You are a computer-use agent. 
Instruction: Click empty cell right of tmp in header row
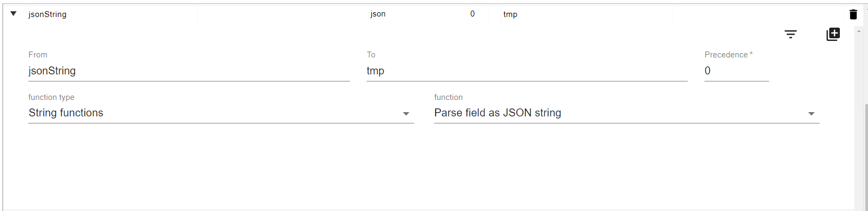pyautogui.click(x=758, y=14)
